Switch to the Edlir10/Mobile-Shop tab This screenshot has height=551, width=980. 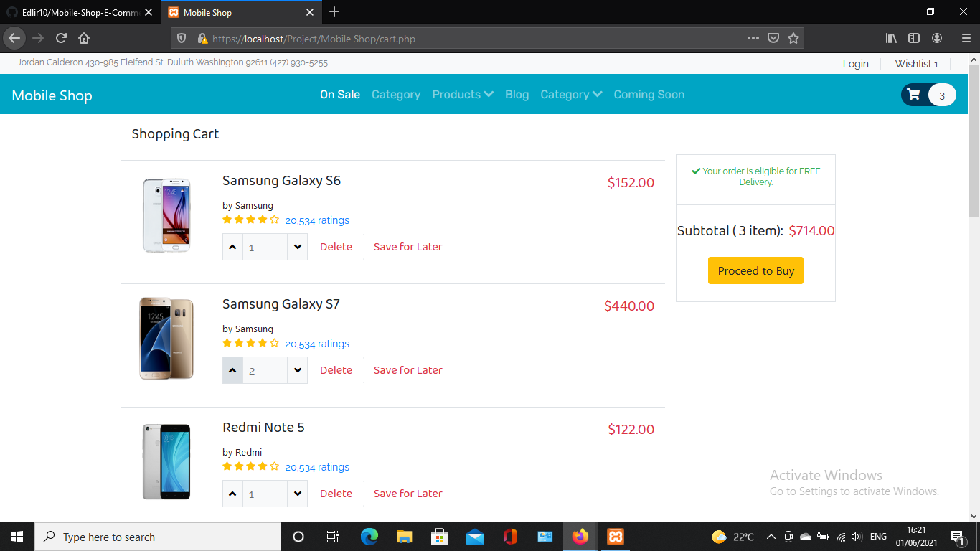coord(79,12)
